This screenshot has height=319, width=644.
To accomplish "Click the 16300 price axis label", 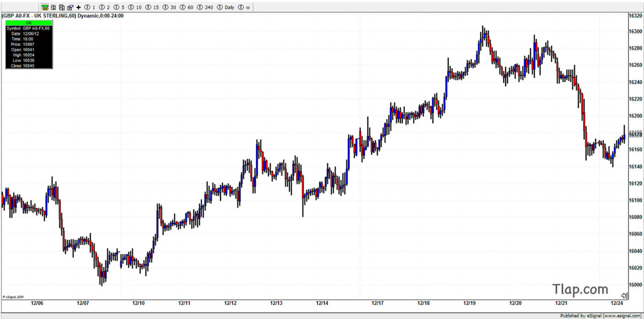I will click(x=635, y=31).
